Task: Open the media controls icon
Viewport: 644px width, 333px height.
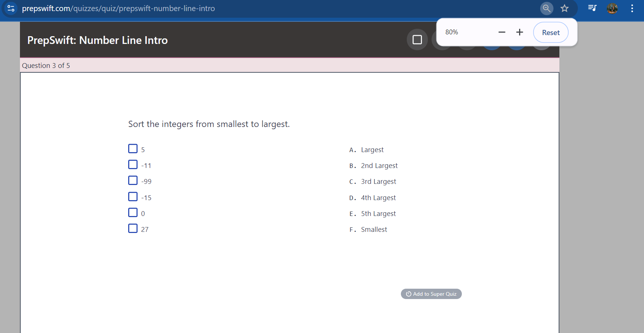Action: (x=592, y=8)
